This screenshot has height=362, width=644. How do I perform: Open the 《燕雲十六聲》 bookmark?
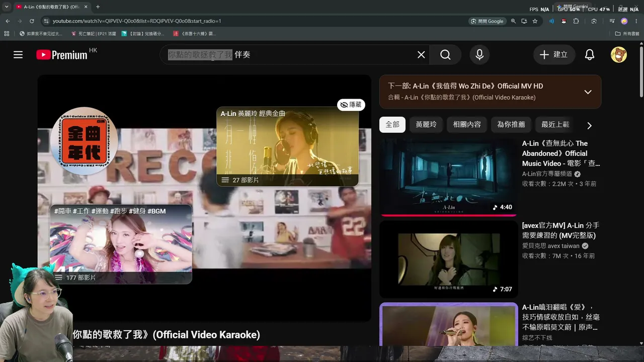point(194,34)
